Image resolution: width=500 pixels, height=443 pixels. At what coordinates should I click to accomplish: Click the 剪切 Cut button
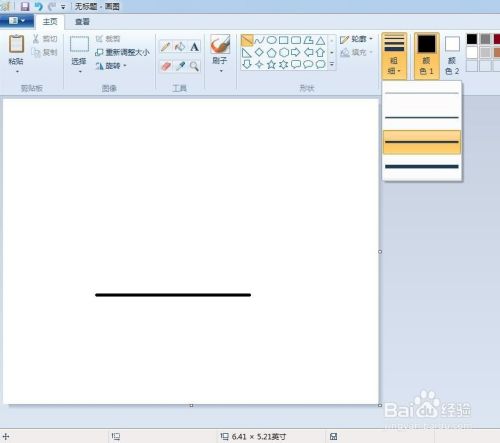point(45,39)
